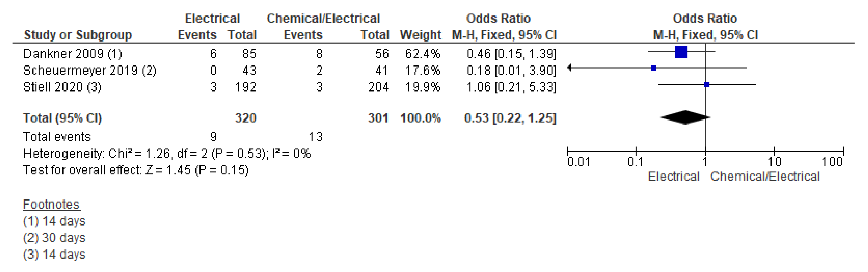This screenshot has height=272, width=868.
Task: Select the "Test for overall effect" line
Action: [135, 170]
